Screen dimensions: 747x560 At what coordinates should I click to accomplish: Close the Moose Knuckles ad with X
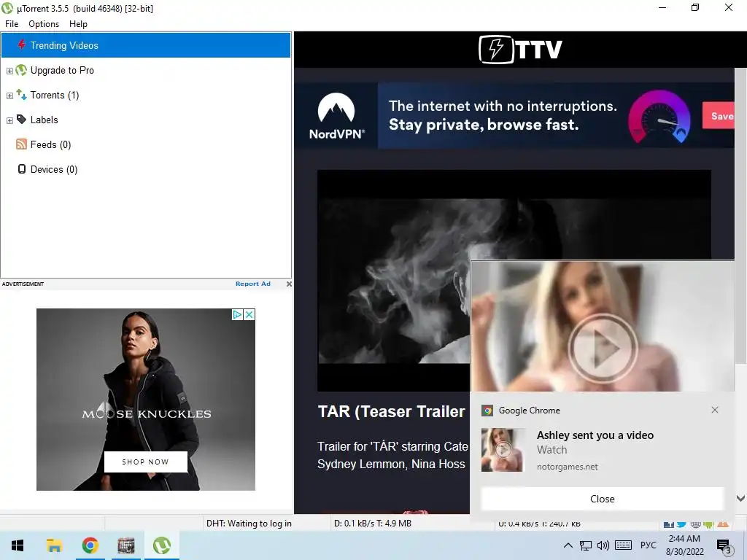point(249,314)
